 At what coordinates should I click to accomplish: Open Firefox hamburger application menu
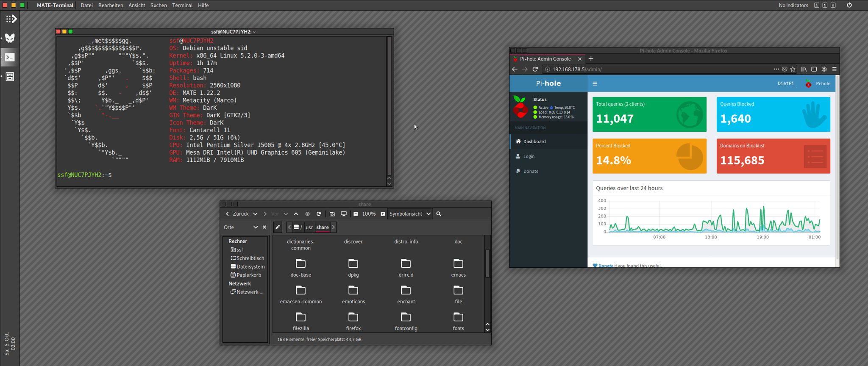834,69
